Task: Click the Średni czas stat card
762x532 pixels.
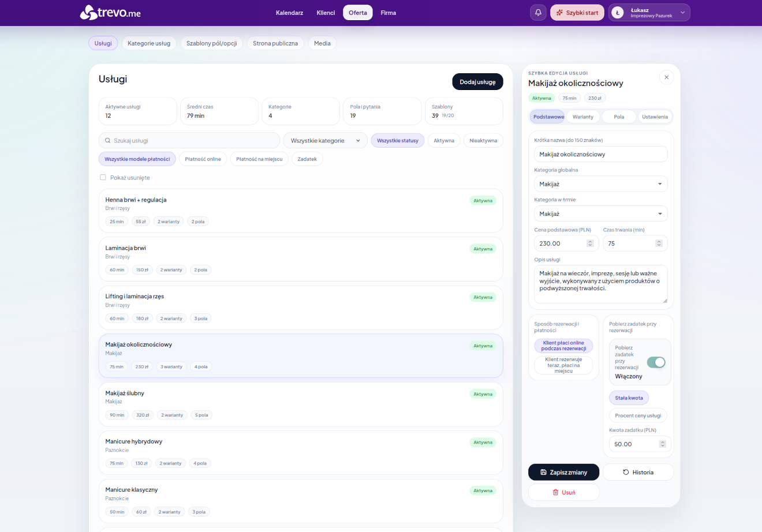Action: point(219,111)
